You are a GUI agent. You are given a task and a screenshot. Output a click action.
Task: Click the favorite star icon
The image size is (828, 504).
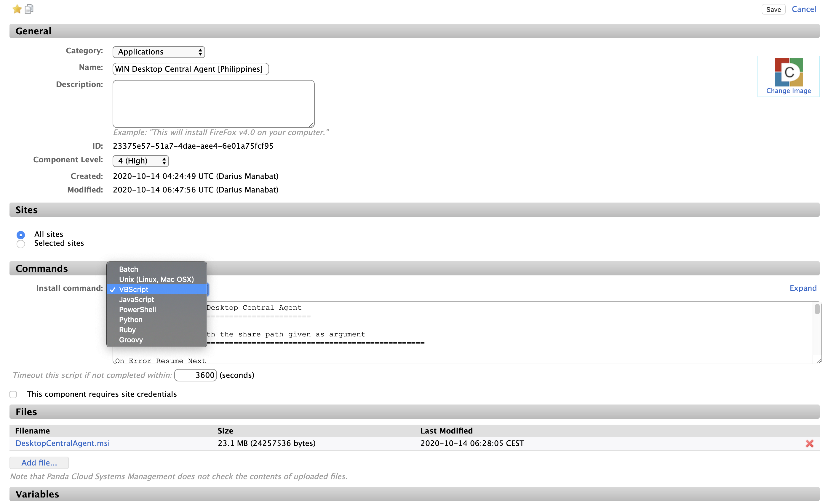pyautogui.click(x=17, y=9)
